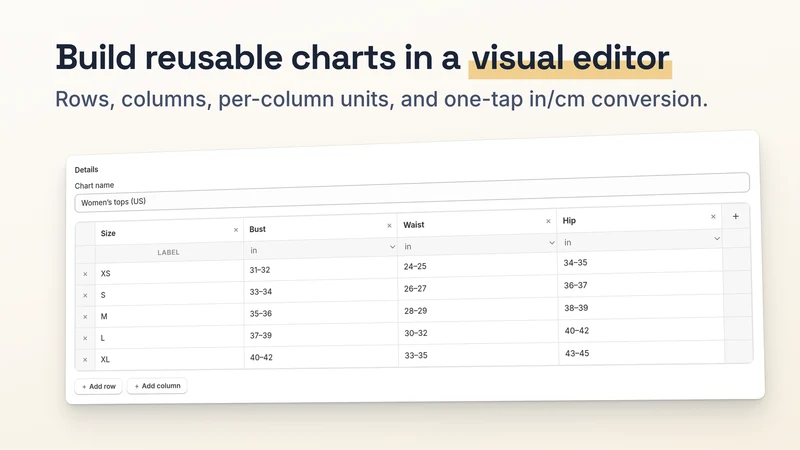Open the Waist unit dropdown

478,245
